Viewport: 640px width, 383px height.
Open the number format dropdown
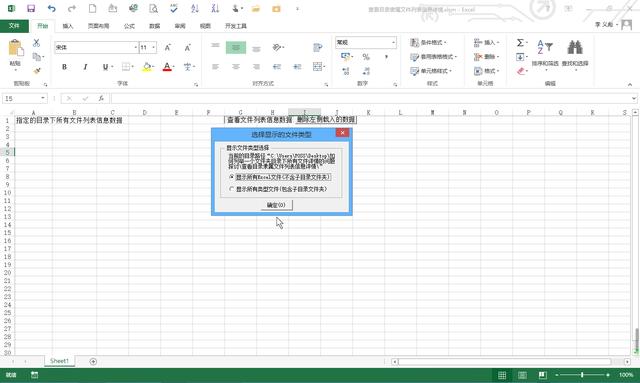pos(393,42)
